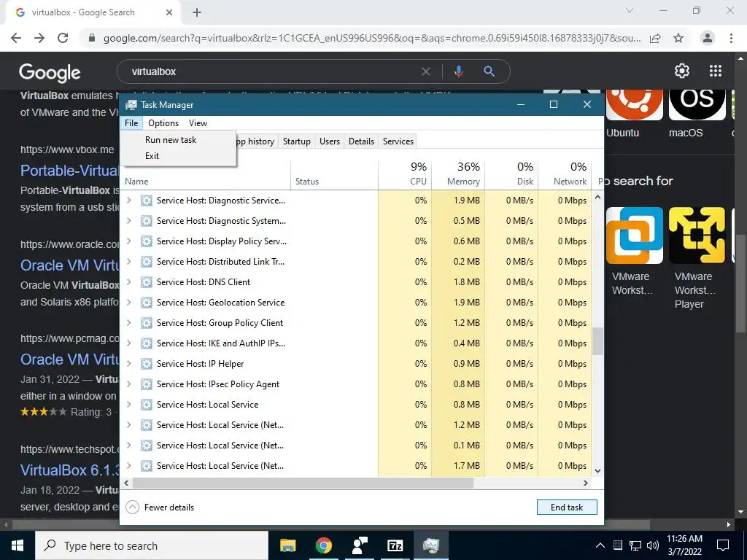The height and width of the screenshot is (560, 747).
Task: Open the View menu in Task Manager
Action: coord(198,122)
